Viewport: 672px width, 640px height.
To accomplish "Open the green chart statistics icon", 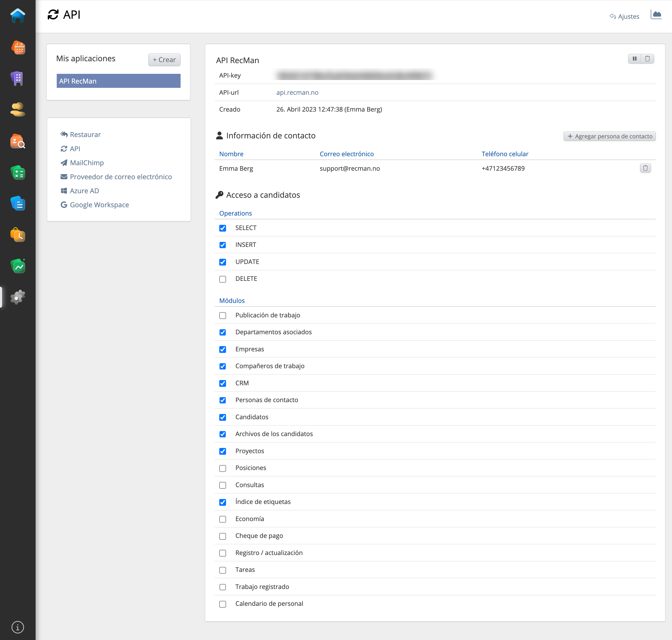I will pyautogui.click(x=18, y=266).
